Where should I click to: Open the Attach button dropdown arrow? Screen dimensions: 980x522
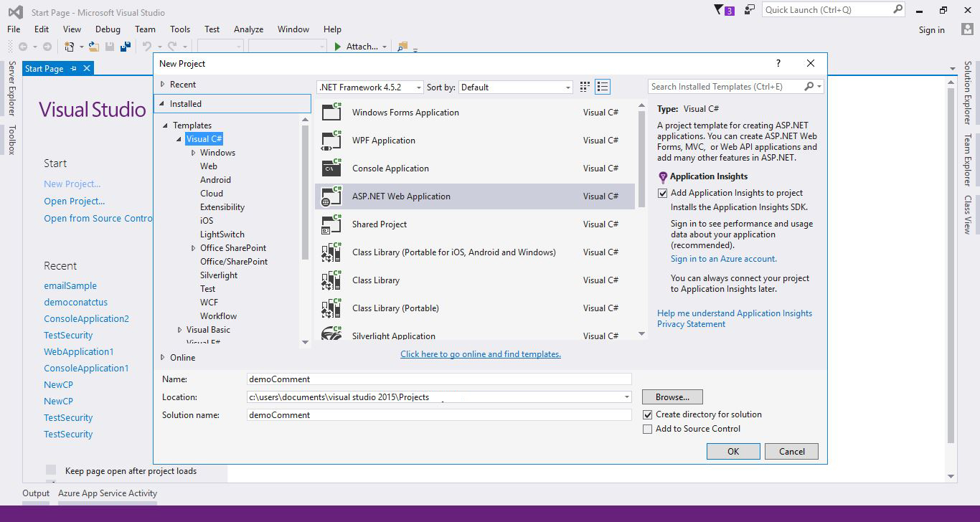point(385,47)
